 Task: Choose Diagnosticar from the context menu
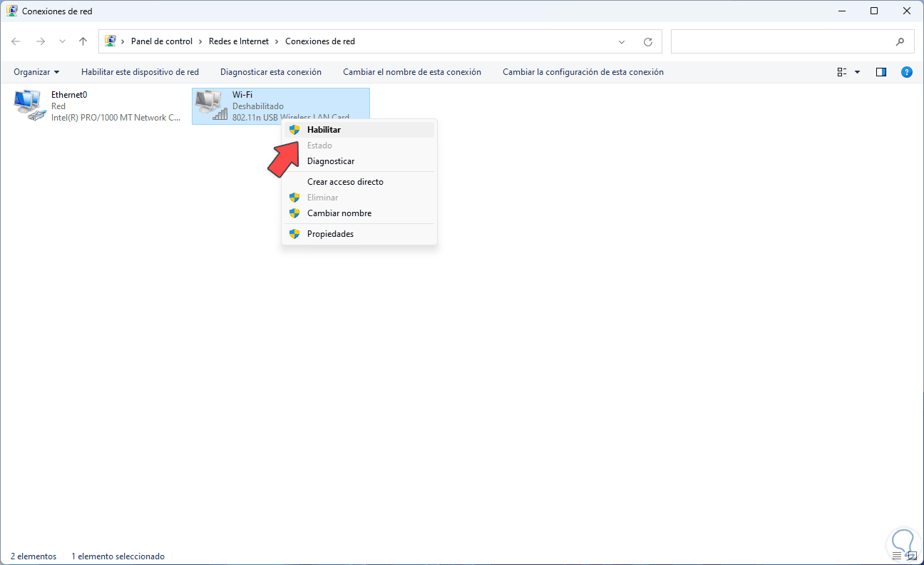click(x=359, y=161)
